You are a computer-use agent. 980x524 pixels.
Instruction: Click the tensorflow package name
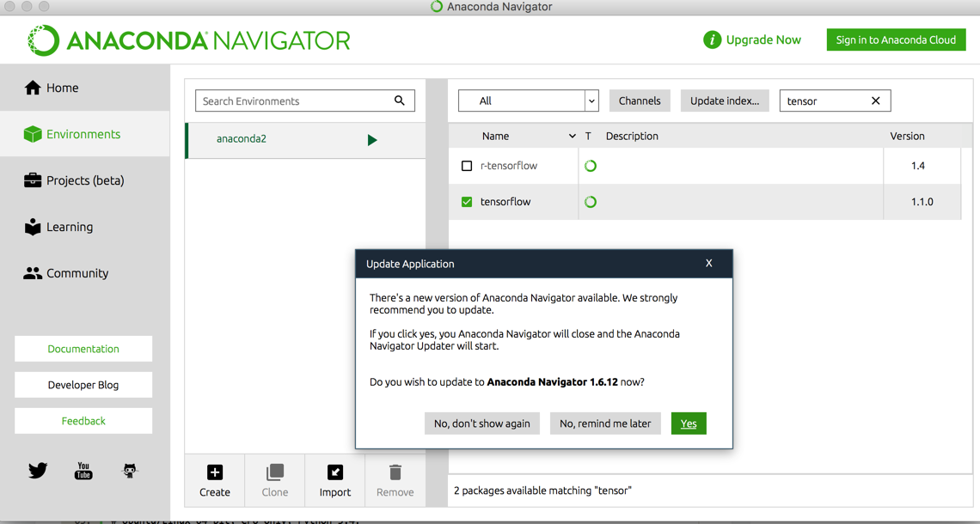click(x=505, y=203)
